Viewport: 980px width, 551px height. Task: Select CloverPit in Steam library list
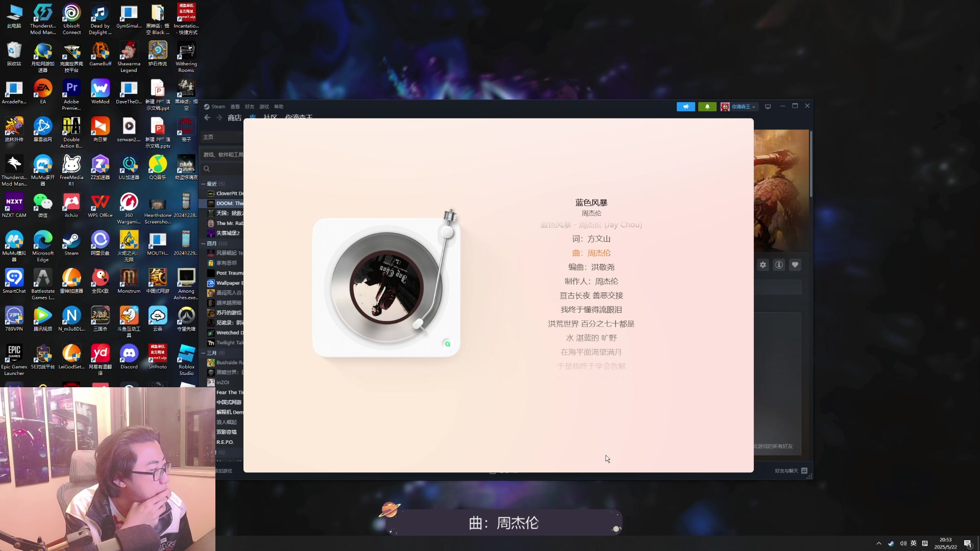pos(225,193)
